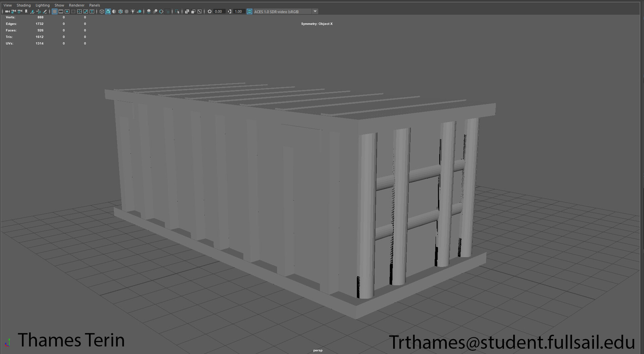Select the Grease Pencil tool icon

point(45,11)
